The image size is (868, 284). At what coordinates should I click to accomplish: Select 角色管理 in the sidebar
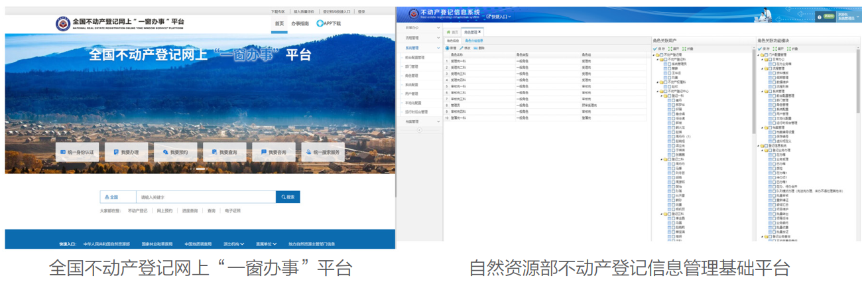(x=412, y=76)
